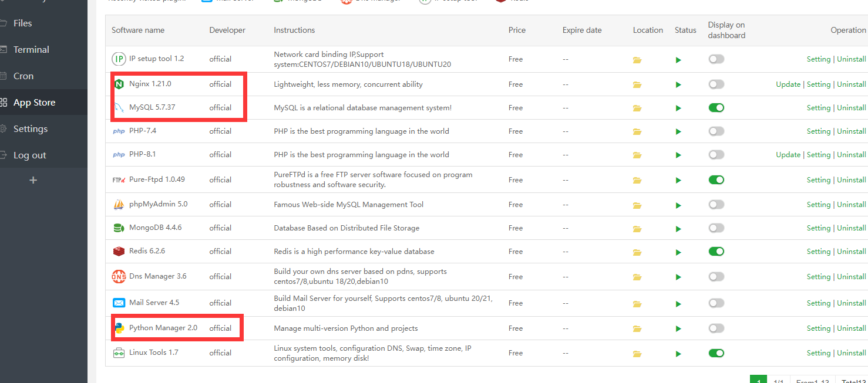Enable dashboard display for Nginx

(x=716, y=84)
